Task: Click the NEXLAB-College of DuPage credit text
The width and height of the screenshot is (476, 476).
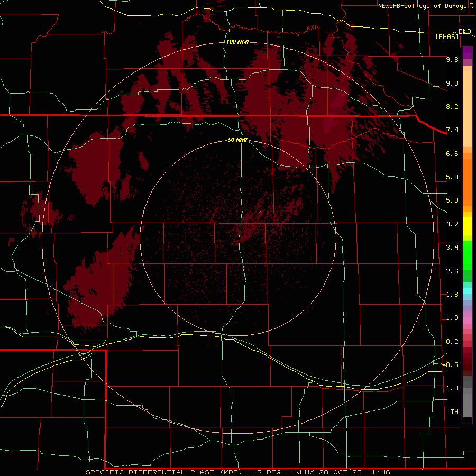Action: tap(422, 6)
